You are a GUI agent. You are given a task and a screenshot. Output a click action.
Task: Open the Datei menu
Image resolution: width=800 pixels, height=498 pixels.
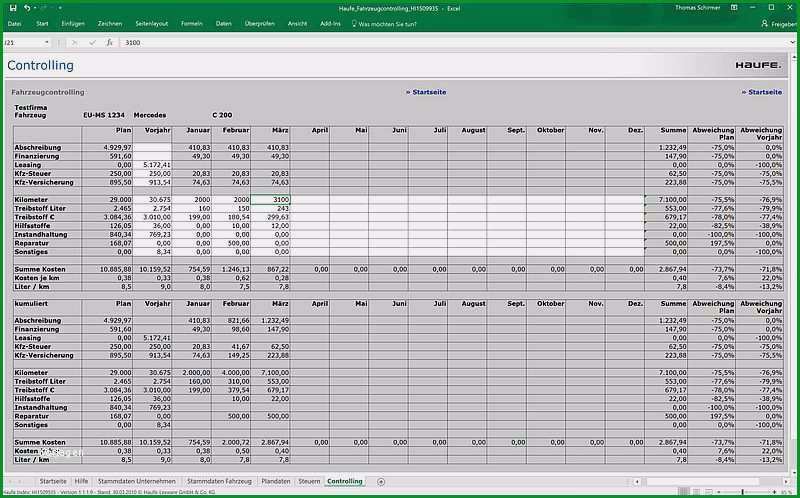pyautogui.click(x=14, y=23)
